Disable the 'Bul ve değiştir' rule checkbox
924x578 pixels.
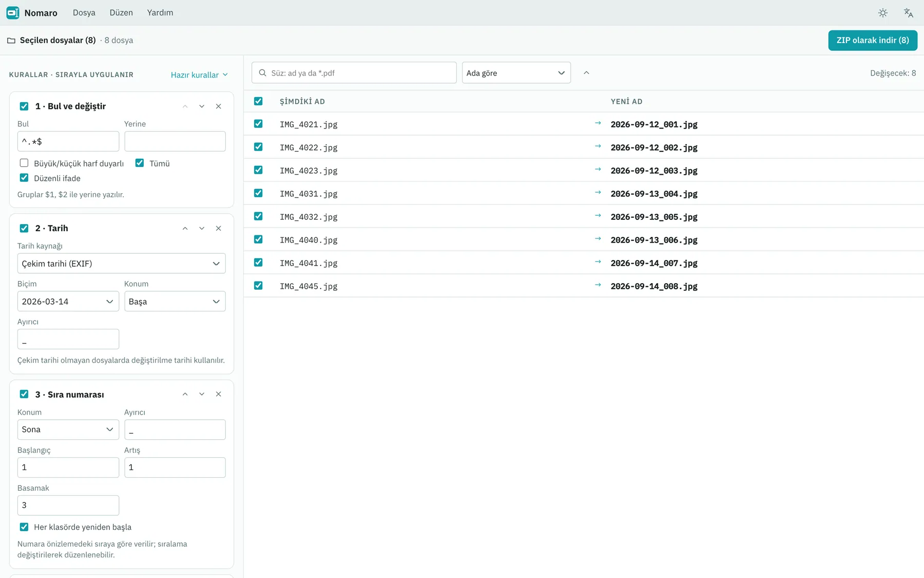24,106
